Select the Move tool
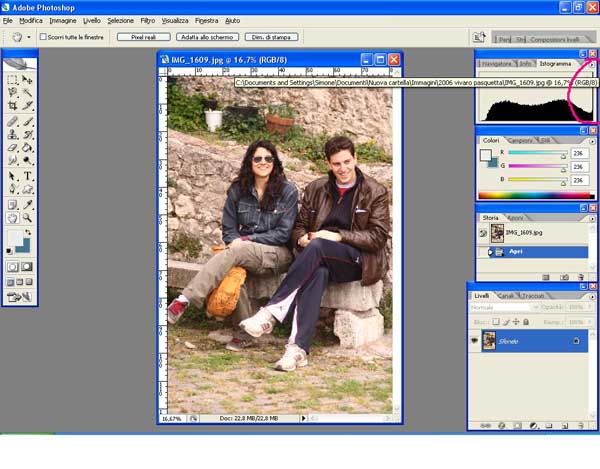This screenshot has height=469, width=600. tap(28, 79)
